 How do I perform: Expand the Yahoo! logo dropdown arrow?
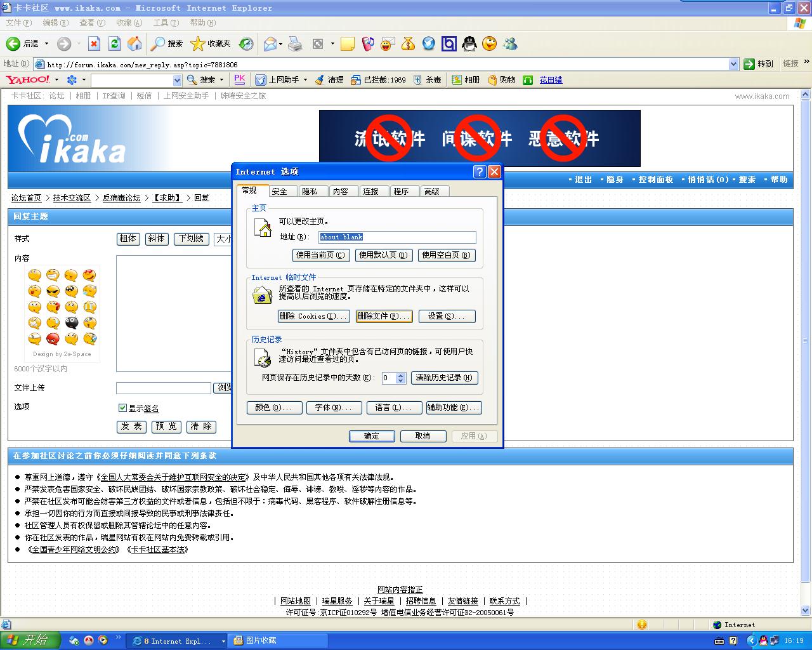pyautogui.click(x=56, y=79)
